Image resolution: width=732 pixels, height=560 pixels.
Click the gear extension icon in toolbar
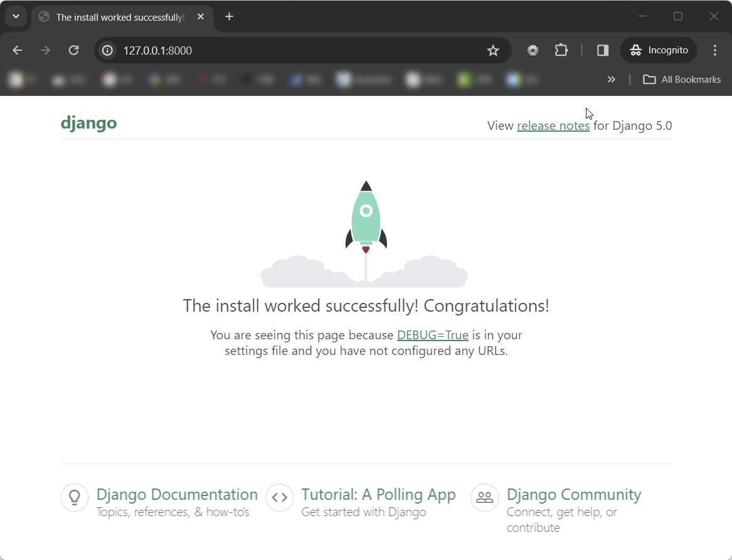[532, 50]
